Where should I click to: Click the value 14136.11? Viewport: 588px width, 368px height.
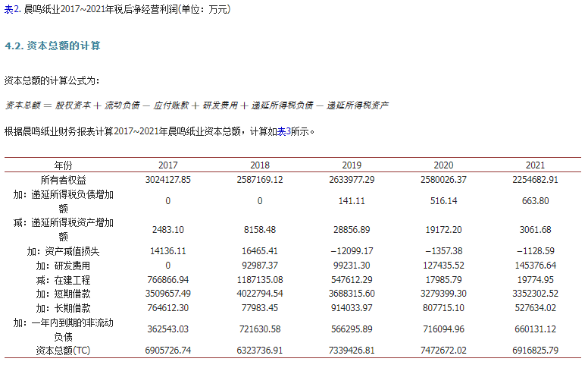168,251
